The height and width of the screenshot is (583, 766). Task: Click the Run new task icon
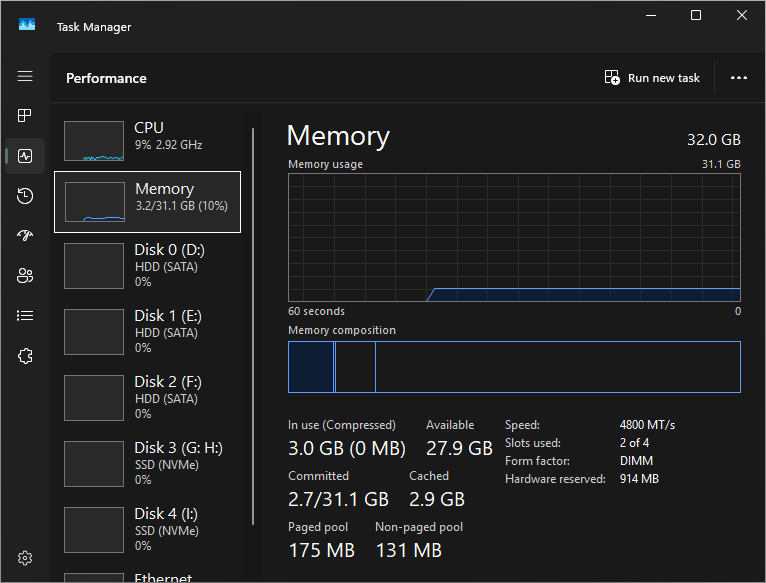pyautogui.click(x=612, y=78)
